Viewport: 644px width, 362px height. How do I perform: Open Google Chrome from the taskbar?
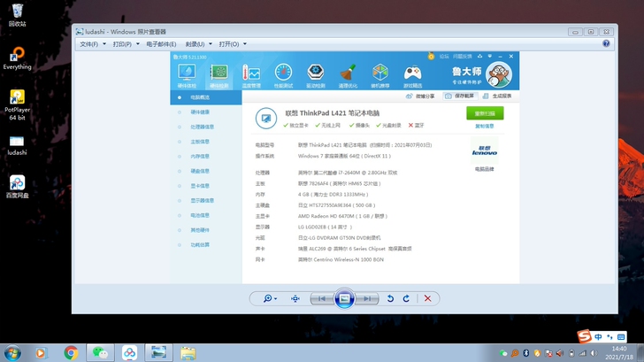[71, 353]
